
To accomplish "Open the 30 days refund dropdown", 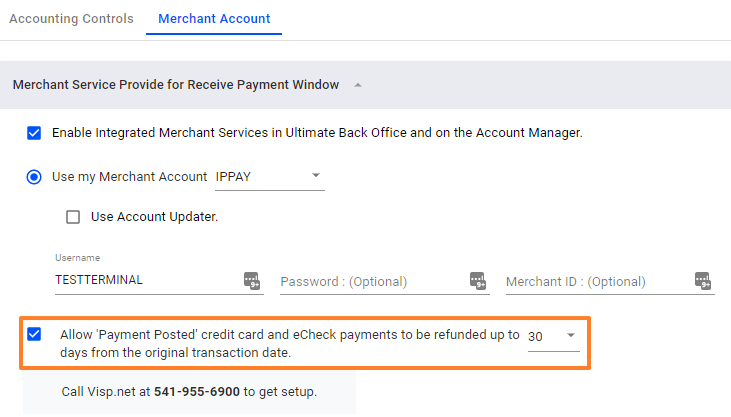I will tap(553, 336).
